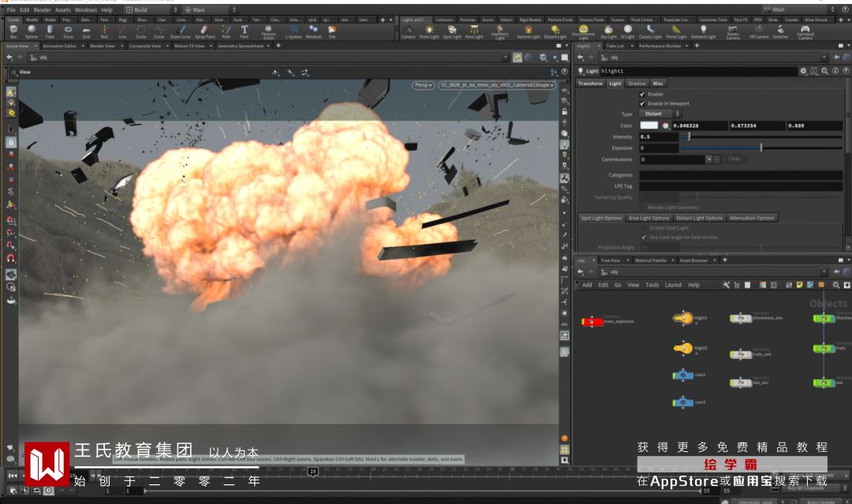Select the Spray Paint shelf tool

click(x=204, y=32)
